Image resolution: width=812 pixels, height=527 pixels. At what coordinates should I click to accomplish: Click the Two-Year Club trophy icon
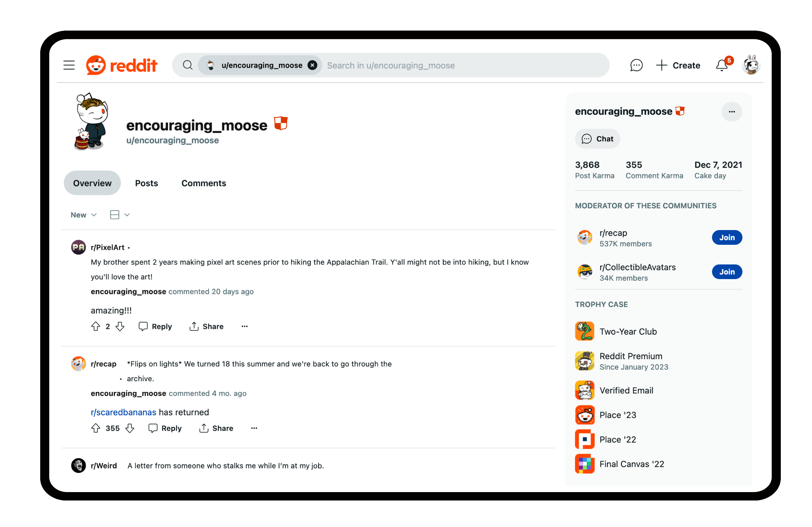pyautogui.click(x=584, y=331)
